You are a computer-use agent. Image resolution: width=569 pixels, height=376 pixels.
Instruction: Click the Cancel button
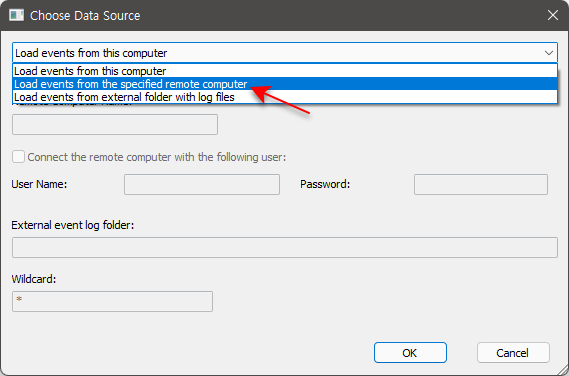pos(513,352)
